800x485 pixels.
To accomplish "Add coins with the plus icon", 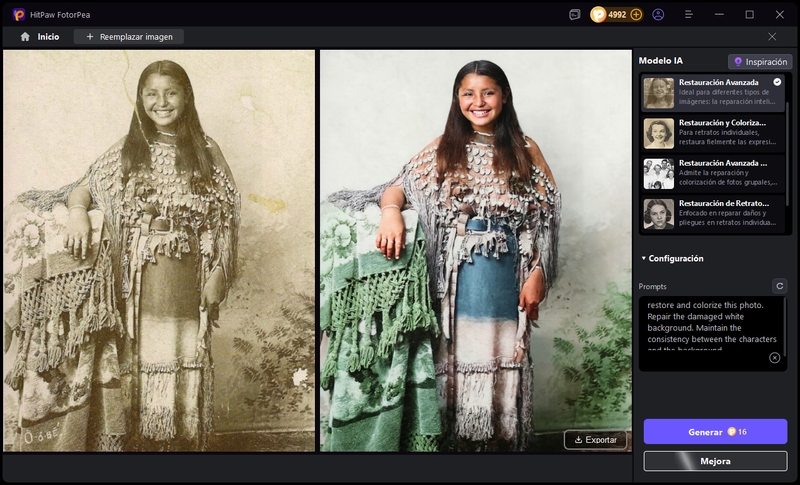I will coord(636,15).
